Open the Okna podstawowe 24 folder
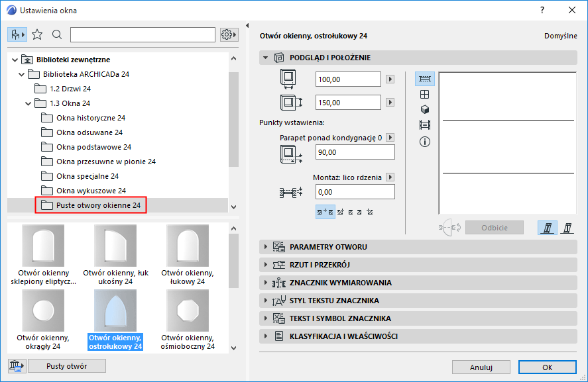The image size is (588, 382). [x=86, y=147]
